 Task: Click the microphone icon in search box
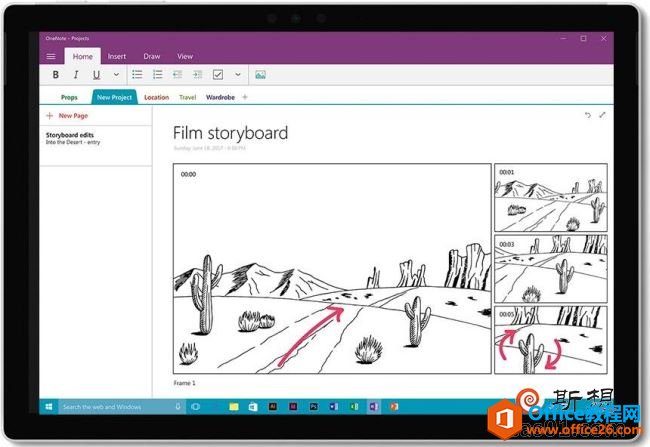click(178, 407)
